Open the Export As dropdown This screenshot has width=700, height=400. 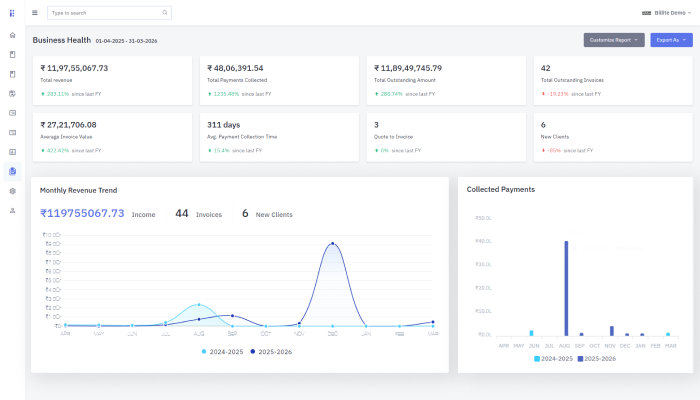[670, 40]
